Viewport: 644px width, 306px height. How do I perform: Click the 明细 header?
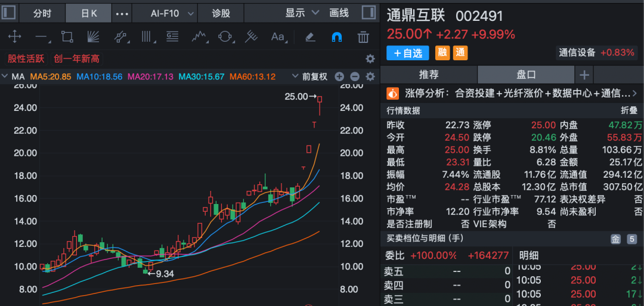point(528,255)
